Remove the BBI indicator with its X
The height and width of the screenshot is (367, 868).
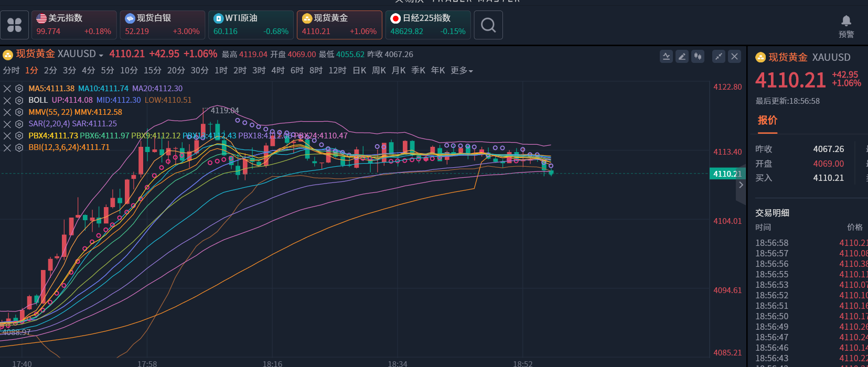coord(7,148)
